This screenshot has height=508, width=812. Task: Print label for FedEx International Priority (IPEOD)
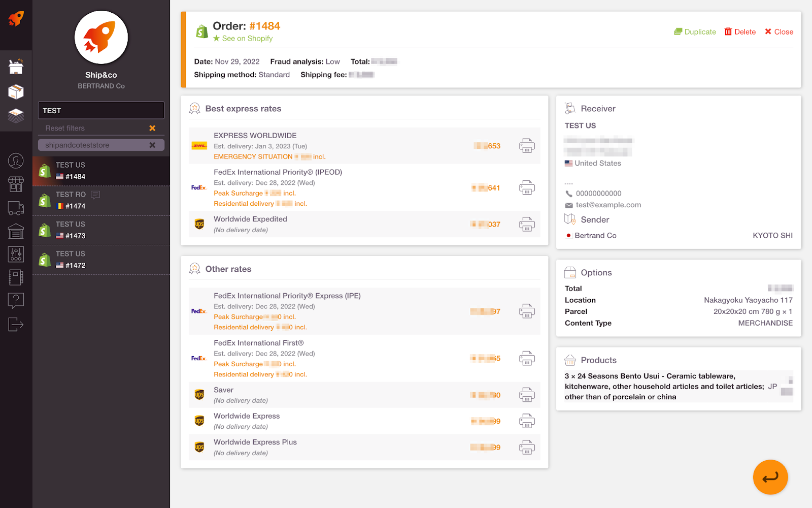pos(527,188)
